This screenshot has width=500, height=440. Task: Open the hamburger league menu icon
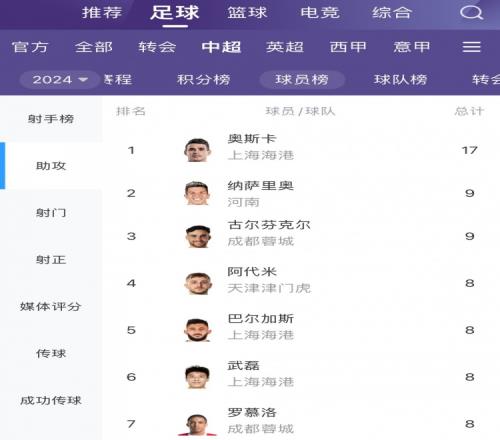coord(472,47)
